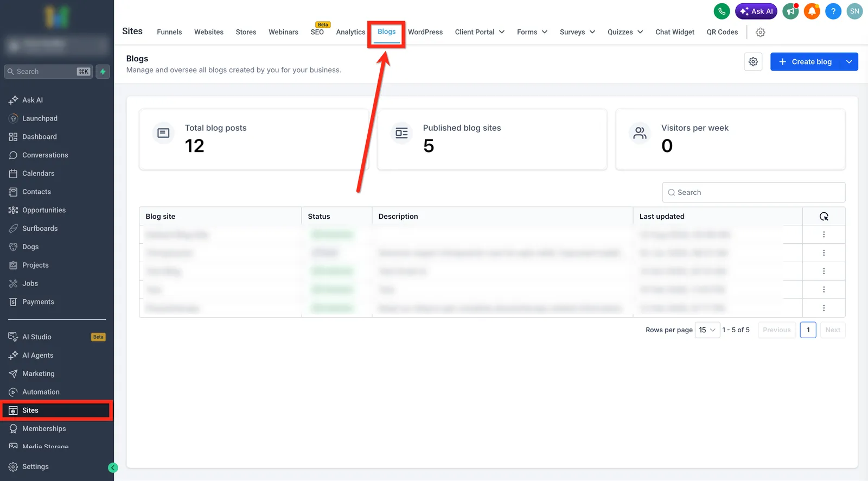Image resolution: width=868 pixels, height=481 pixels.
Task: Click the Last updated column header
Action: [x=717, y=217]
